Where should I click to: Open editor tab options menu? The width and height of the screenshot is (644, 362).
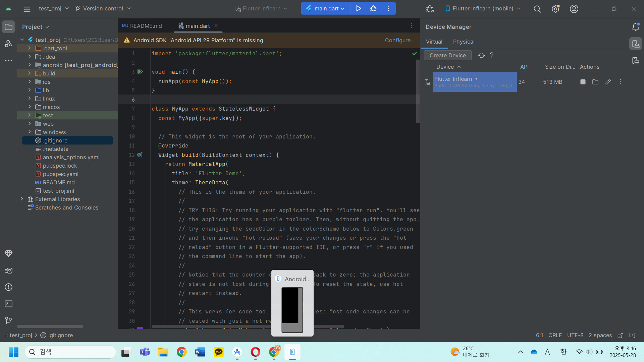coord(412,26)
